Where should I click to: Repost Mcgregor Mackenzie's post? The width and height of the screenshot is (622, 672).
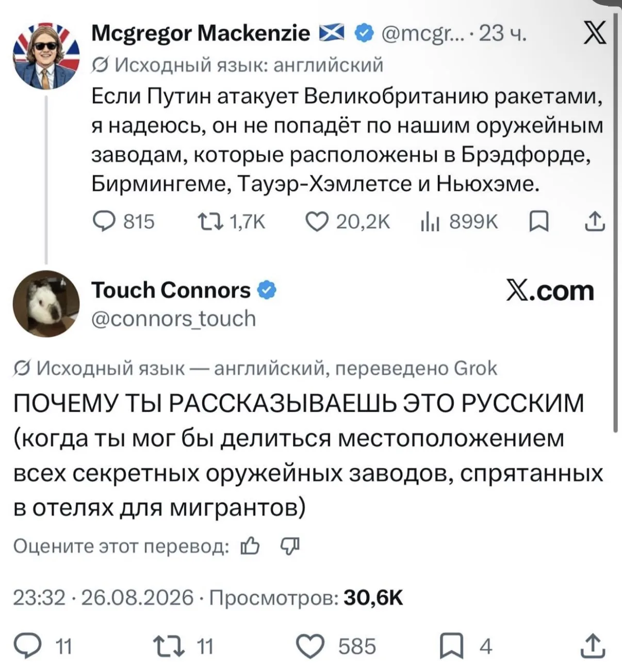click(x=232, y=222)
